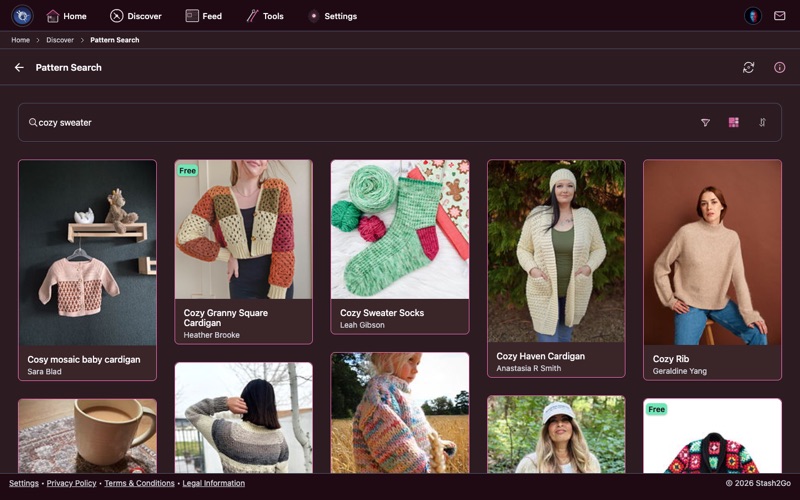Click designer name Sara Blad

(44, 371)
